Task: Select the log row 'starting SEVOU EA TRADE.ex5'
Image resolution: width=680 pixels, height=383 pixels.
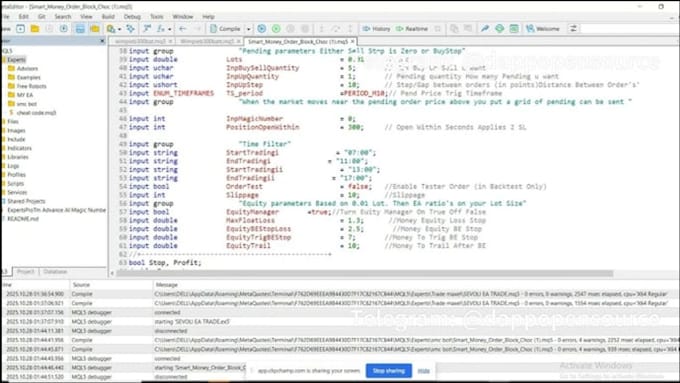Action: point(340,322)
